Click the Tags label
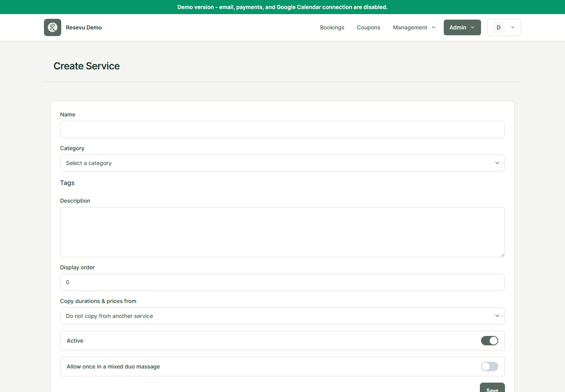This screenshot has height=392, width=565. [x=67, y=183]
